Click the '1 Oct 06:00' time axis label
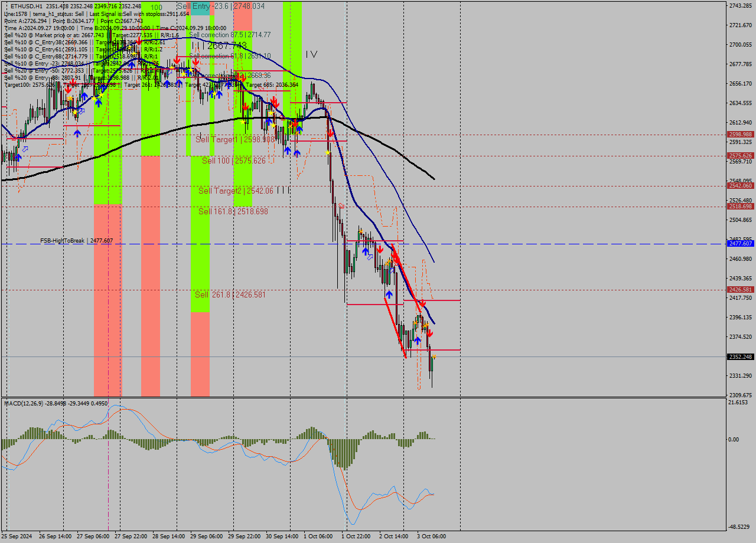756x543 pixels. point(318,537)
